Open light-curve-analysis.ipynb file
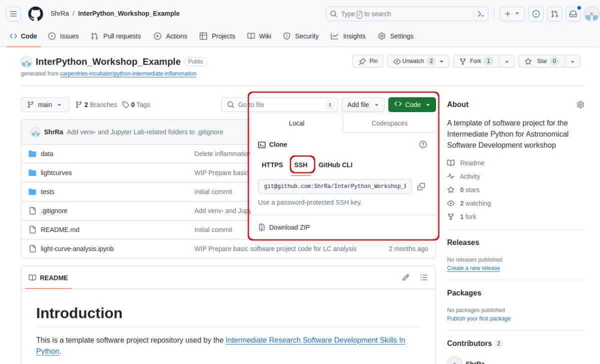 (x=77, y=248)
